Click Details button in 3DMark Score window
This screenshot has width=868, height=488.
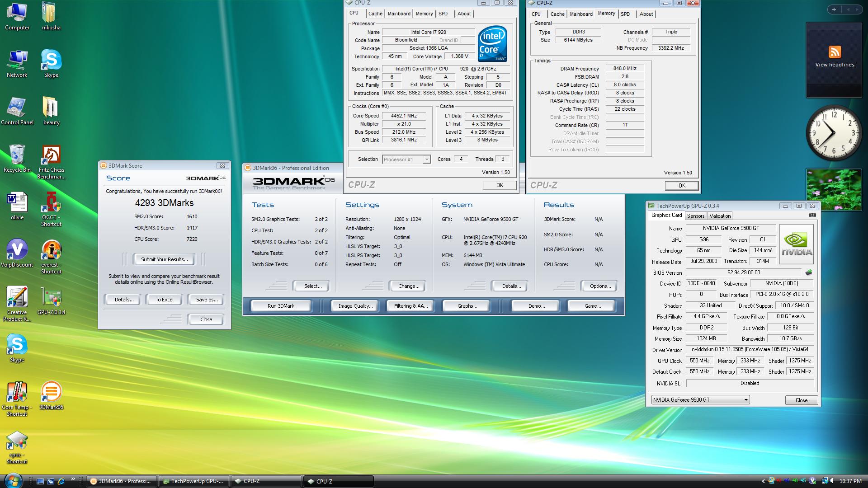click(124, 300)
